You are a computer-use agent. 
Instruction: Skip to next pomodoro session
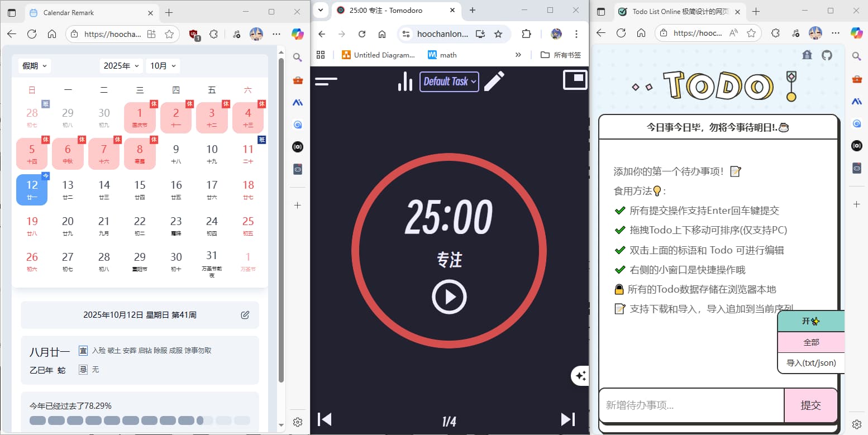click(567, 419)
